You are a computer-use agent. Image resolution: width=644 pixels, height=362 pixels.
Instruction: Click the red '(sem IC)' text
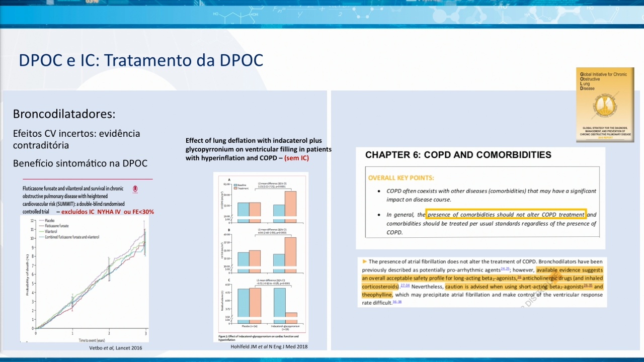297,158
